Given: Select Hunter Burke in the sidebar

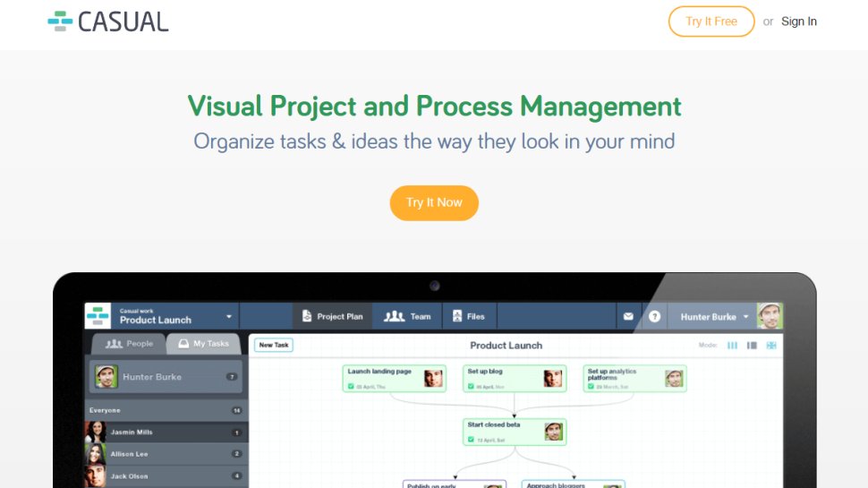Looking at the screenshot, I should pos(166,377).
